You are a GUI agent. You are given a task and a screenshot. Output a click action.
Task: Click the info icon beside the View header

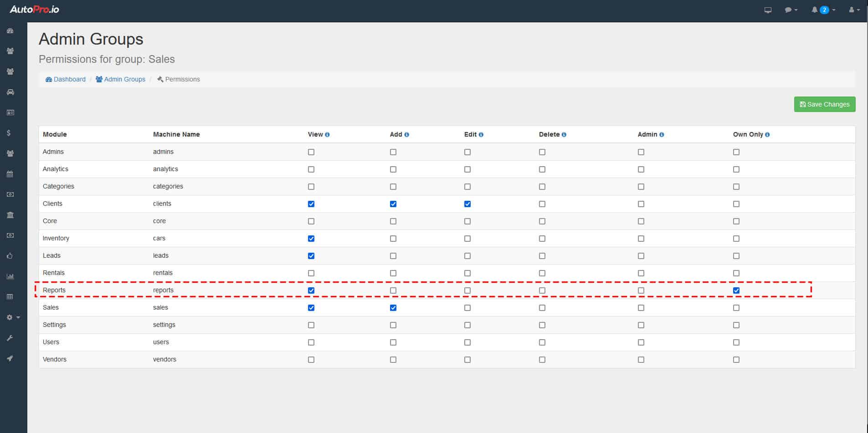(x=327, y=135)
